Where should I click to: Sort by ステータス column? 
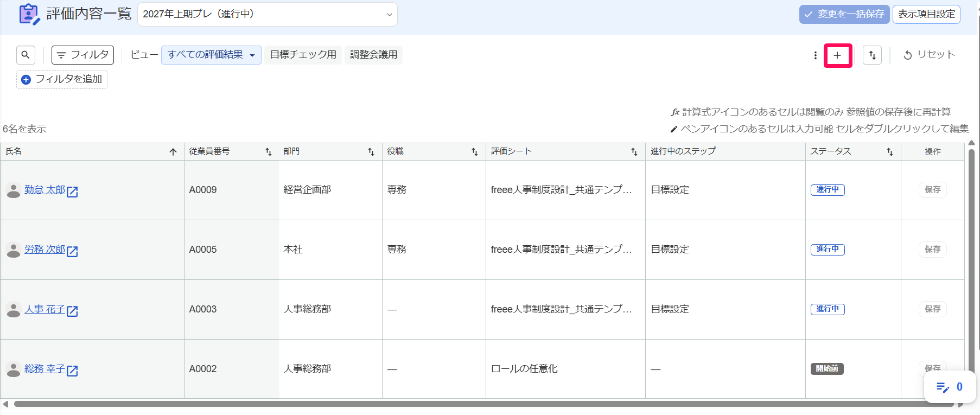pos(890,152)
